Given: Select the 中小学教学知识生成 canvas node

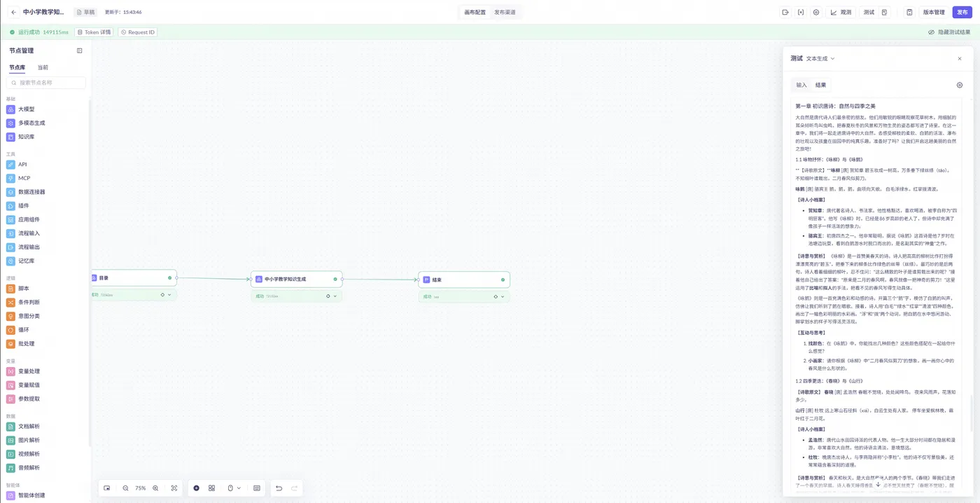Looking at the screenshot, I should click(x=297, y=280).
